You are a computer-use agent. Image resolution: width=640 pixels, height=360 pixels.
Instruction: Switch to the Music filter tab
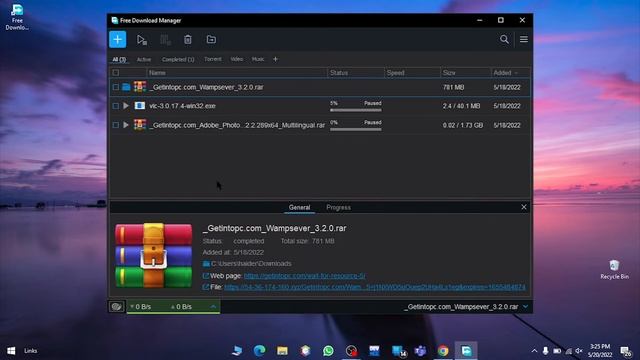pyautogui.click(x=258, y=59)
